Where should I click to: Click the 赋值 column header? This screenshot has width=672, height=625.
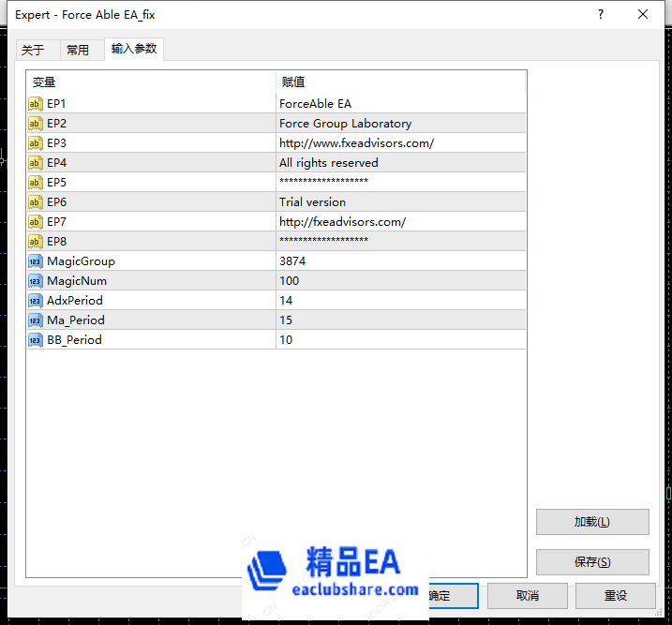[x=401, y=82]
